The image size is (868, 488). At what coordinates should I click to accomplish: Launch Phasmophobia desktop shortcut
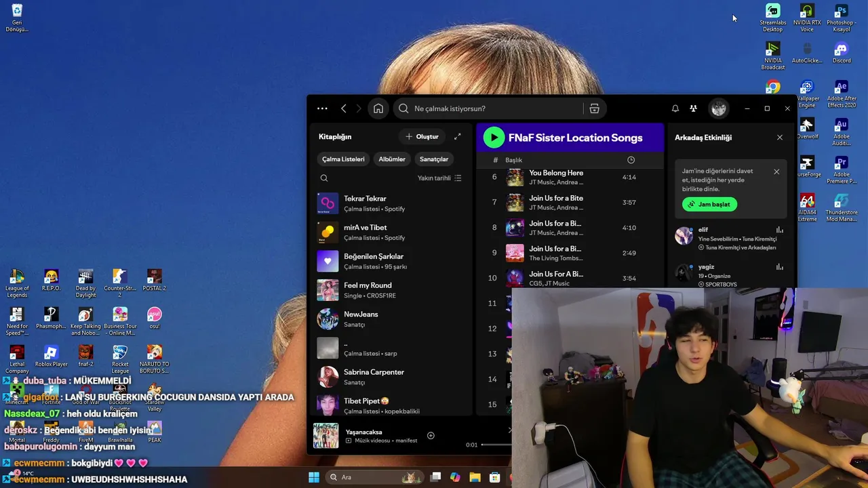pyautogui.click(x=51, y=319)
